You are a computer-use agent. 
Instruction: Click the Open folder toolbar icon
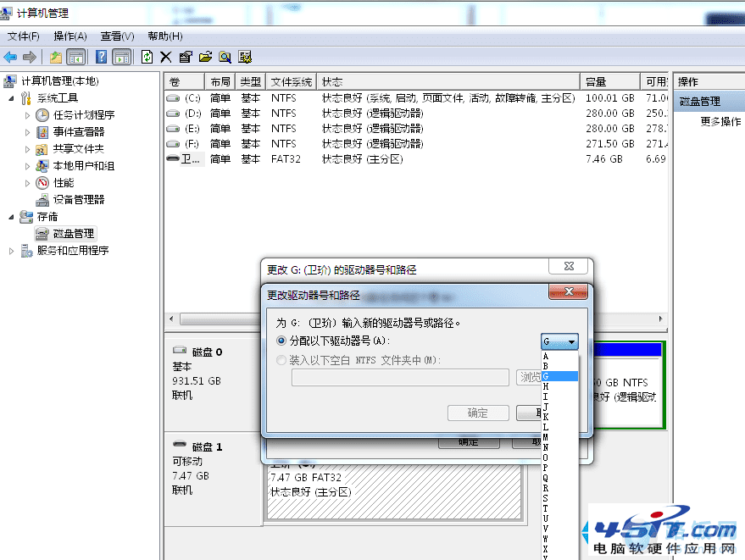point(205,57)
